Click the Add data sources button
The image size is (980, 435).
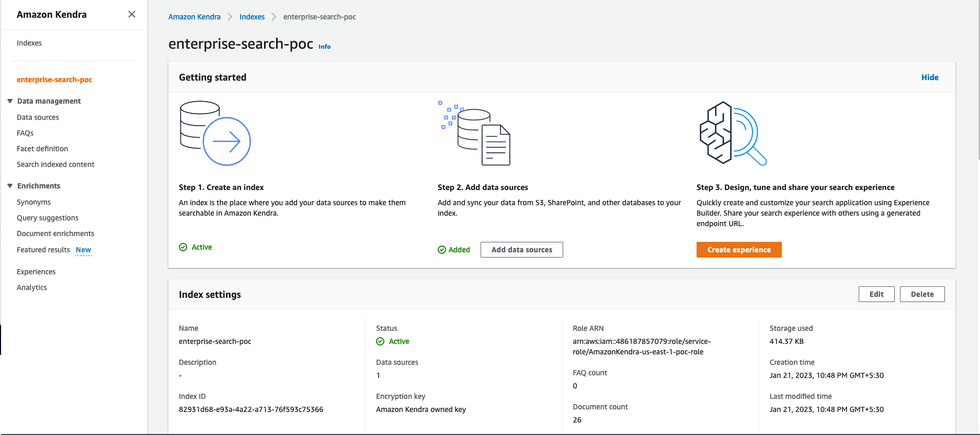pos(522,250)
